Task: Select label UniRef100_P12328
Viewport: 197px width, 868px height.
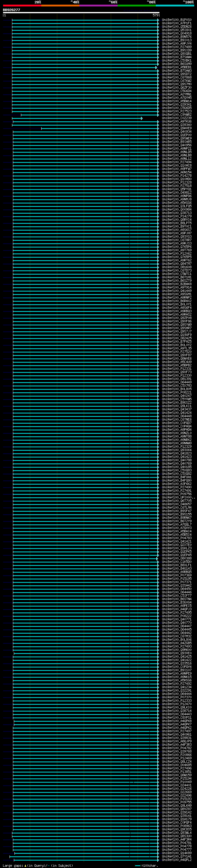Action: [x=176, y=182]
